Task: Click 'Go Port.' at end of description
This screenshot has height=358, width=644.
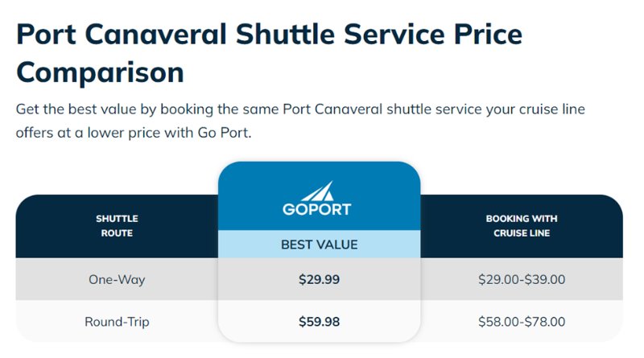Action: click(x=225, y=133)
